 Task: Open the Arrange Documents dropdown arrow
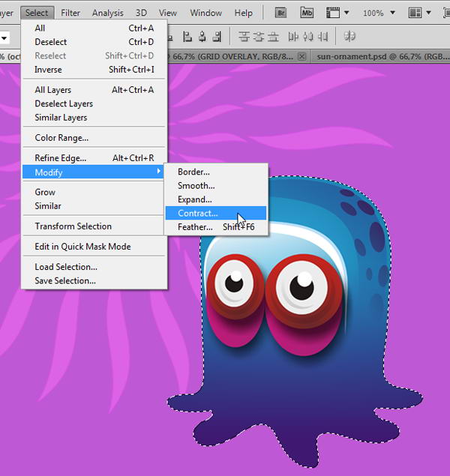pyautogui.click(x=428, y=13)
